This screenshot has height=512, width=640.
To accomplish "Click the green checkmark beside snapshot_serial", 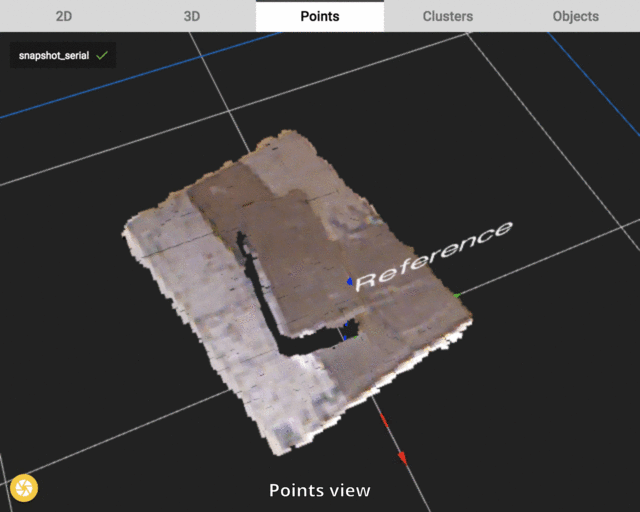I will pos(102,55).
